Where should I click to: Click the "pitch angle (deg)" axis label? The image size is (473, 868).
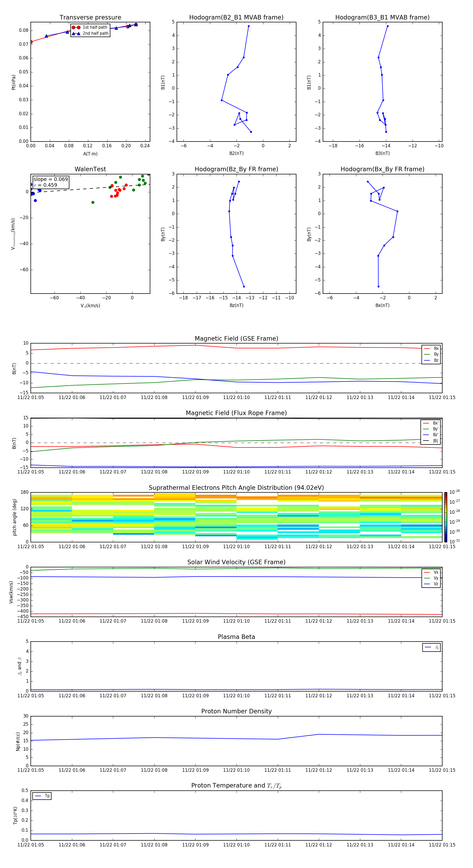pyautogui.click(x=14, y=517)
